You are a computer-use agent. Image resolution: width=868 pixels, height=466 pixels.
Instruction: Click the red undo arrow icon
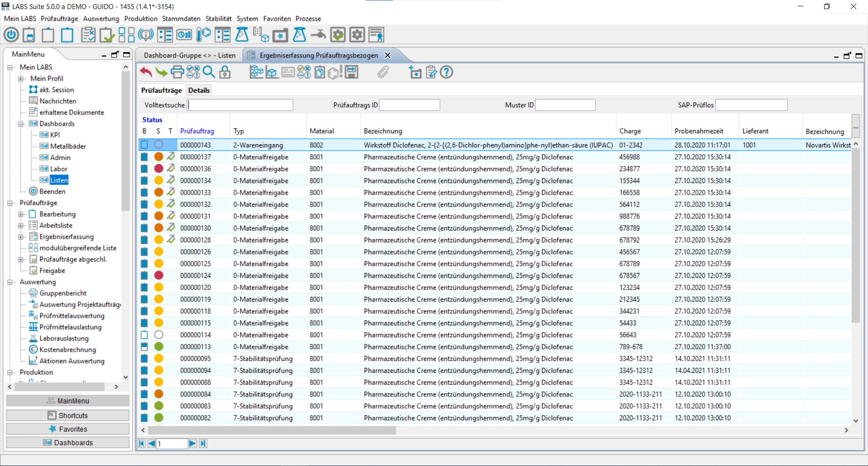[146, 72]
